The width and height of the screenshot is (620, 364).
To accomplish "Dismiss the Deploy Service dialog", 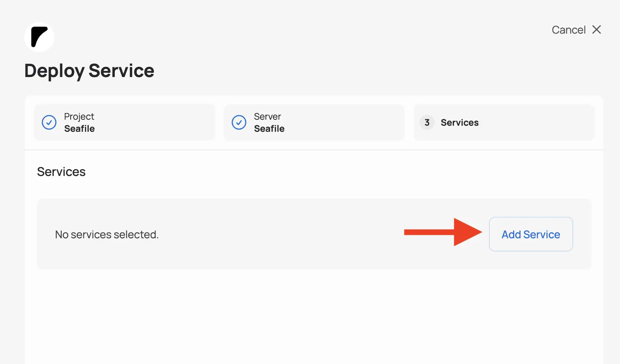I will pos(597,29).
